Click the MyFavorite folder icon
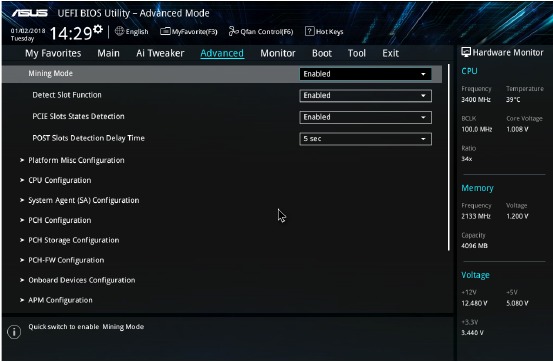This screenshot has width=553, height=362. click(x=165, y=31)
